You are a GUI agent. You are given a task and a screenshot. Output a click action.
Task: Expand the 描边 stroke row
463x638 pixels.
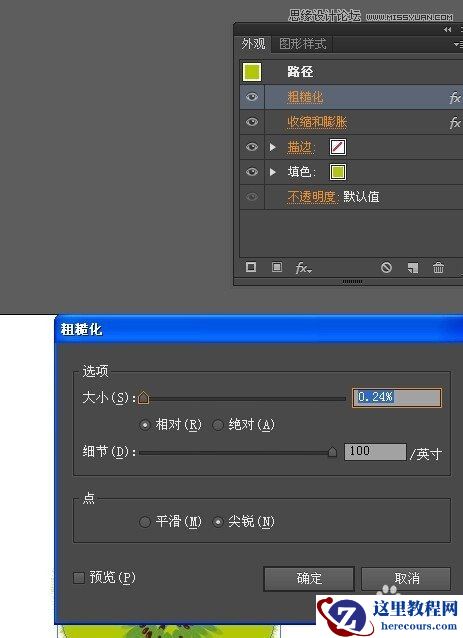(273, 147)
